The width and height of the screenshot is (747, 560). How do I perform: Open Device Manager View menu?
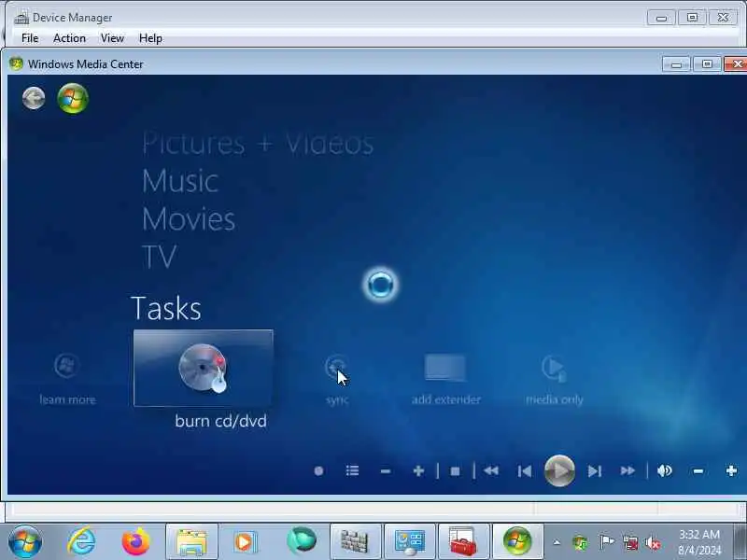[112, 38]
